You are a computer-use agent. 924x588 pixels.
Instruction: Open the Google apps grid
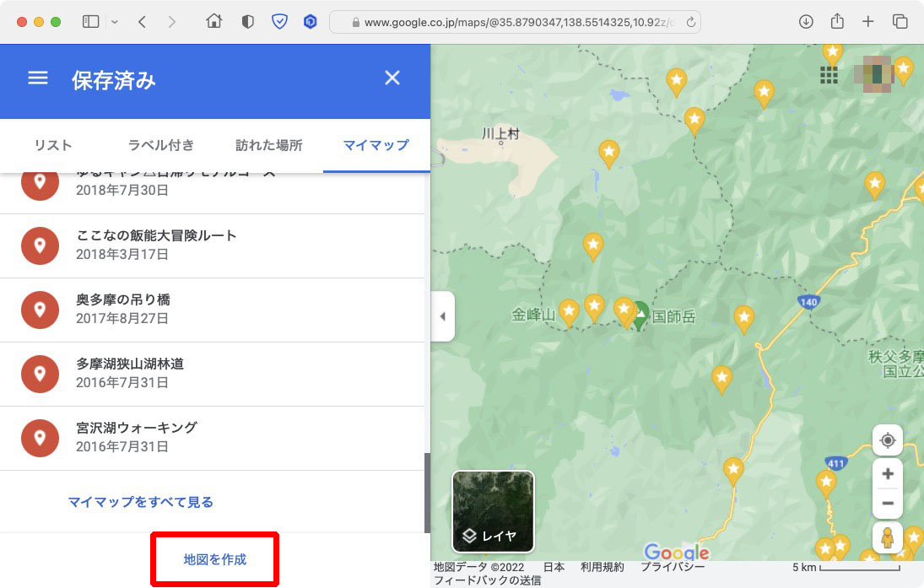click(x=829, y=75)
